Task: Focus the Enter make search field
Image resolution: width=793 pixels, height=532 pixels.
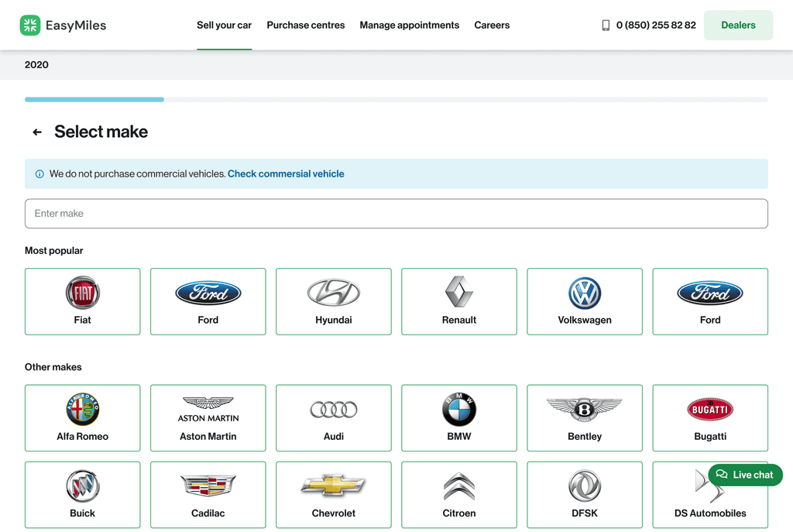Action: click(396, 214)
